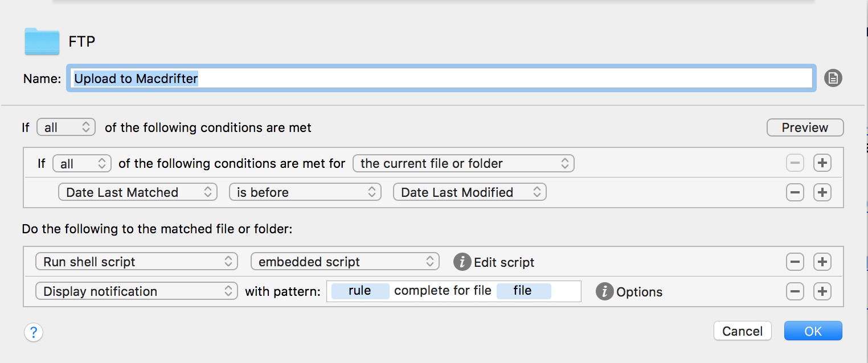The height and width of the screenshot is (363, 868).
Task: Click the Preview button
Action: (804, 127)
